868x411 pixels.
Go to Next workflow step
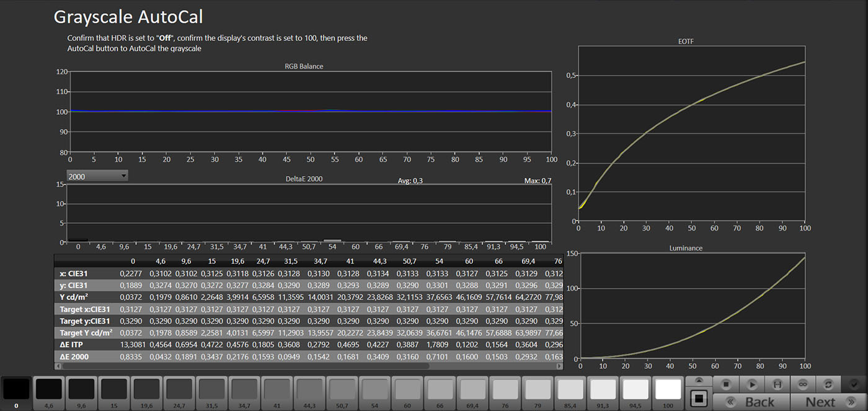(821, 402)
